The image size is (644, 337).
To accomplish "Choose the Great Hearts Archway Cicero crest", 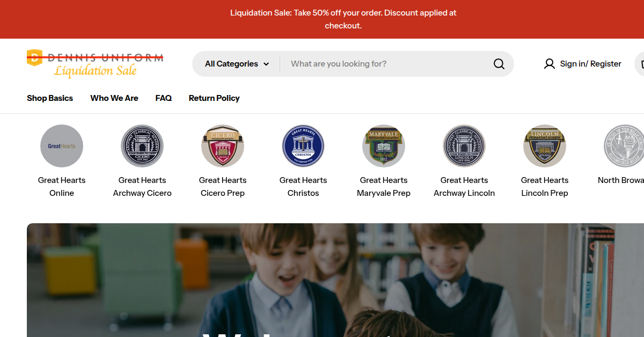I will pos(142,146).
